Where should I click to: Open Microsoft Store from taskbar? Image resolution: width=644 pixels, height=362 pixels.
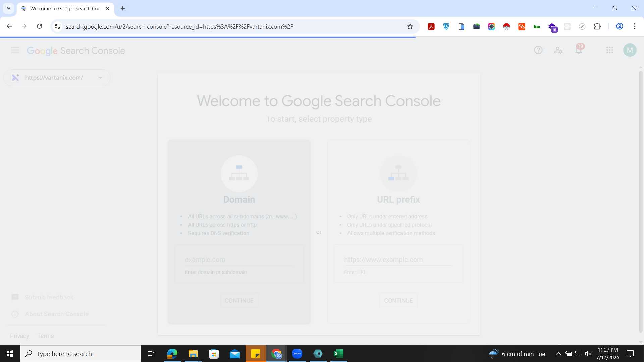tap(214, 354)
